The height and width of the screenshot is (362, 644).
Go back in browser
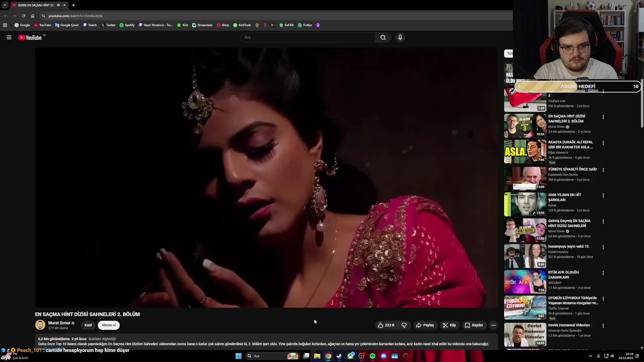[x=6, y=16]
